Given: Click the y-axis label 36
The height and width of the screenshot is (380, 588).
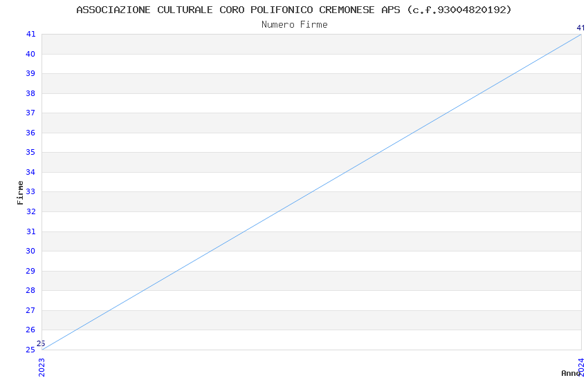Looking at the screenshot, I should (30, 133).
